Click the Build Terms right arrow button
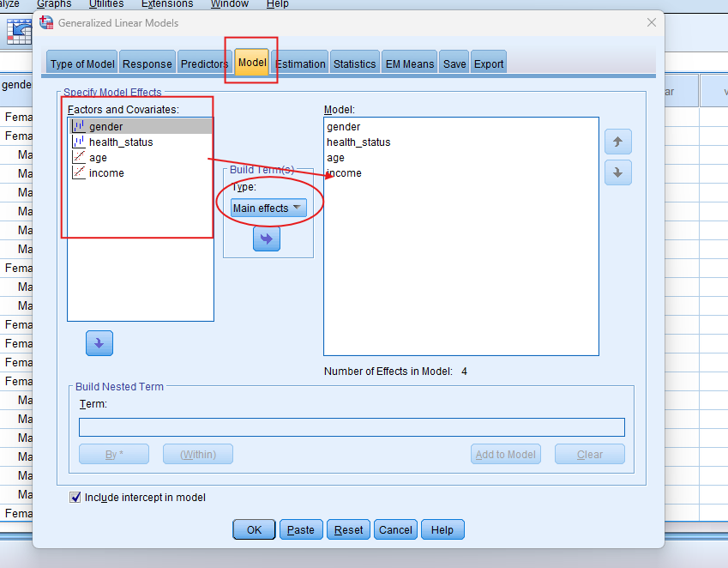Screen dimensions: 728x568 267,239
